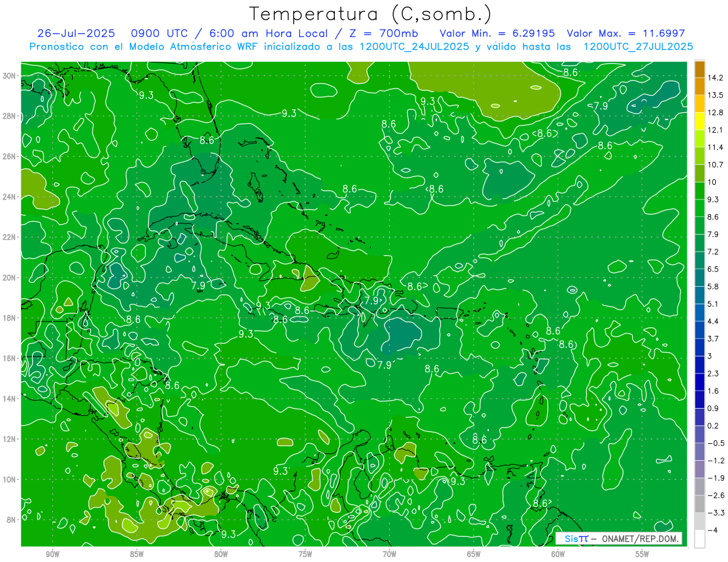Click the "8N" latitude axis label
The image size is (728, 562).
tap(12, 520)
